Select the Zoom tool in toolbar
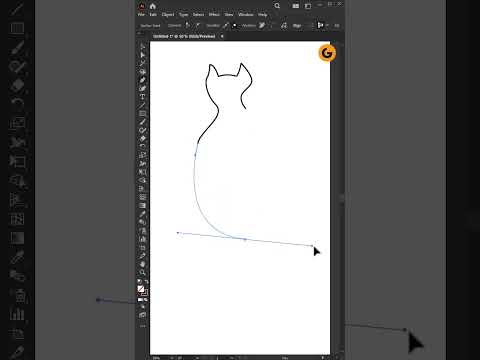480x360 pixels. pos(143,272)
